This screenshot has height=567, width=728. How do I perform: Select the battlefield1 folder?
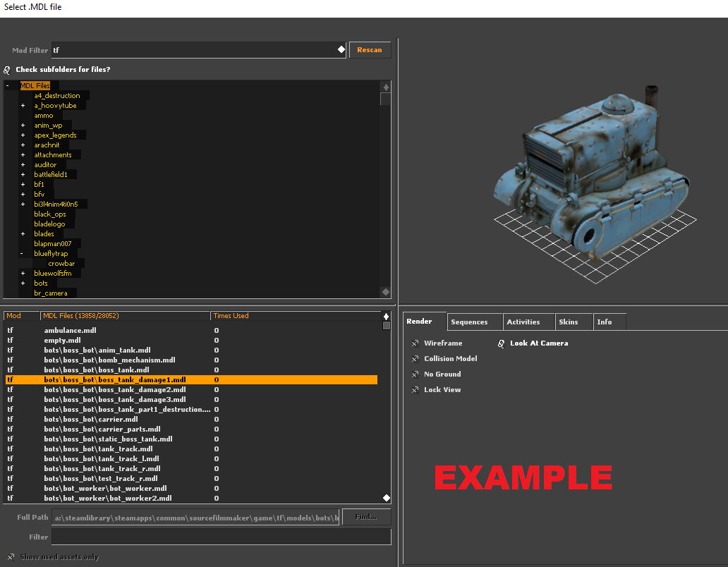pyautogui.click(x=51, y=174)
